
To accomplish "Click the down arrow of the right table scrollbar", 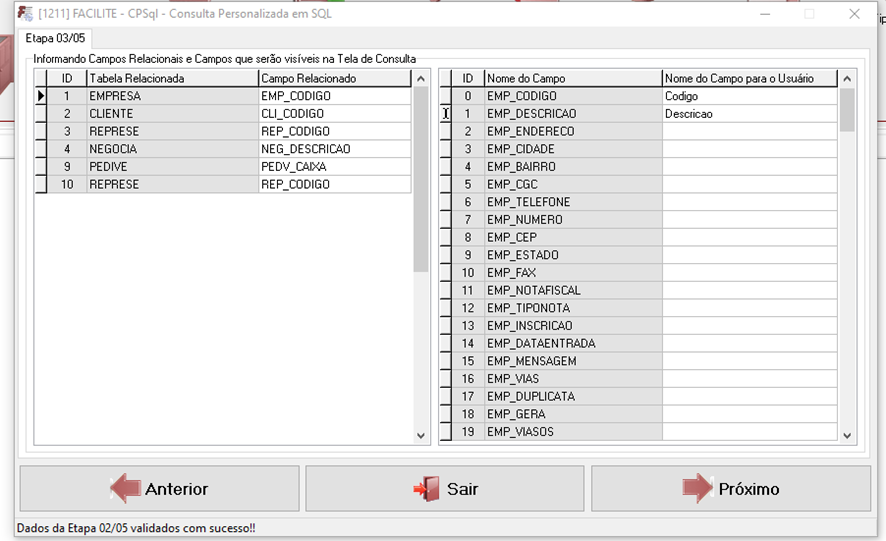I will [x=846, y=435].
